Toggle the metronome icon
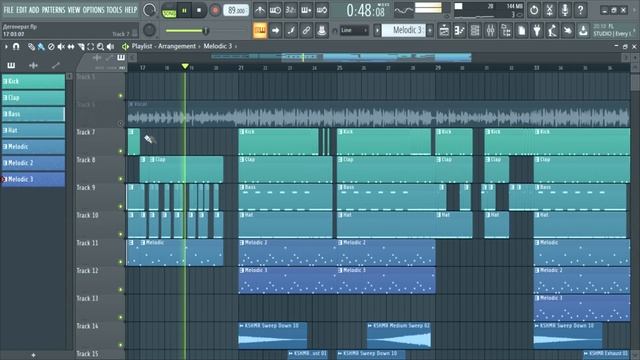The width and height of the screenshot is (640, 360). click(x=260, y=10)
